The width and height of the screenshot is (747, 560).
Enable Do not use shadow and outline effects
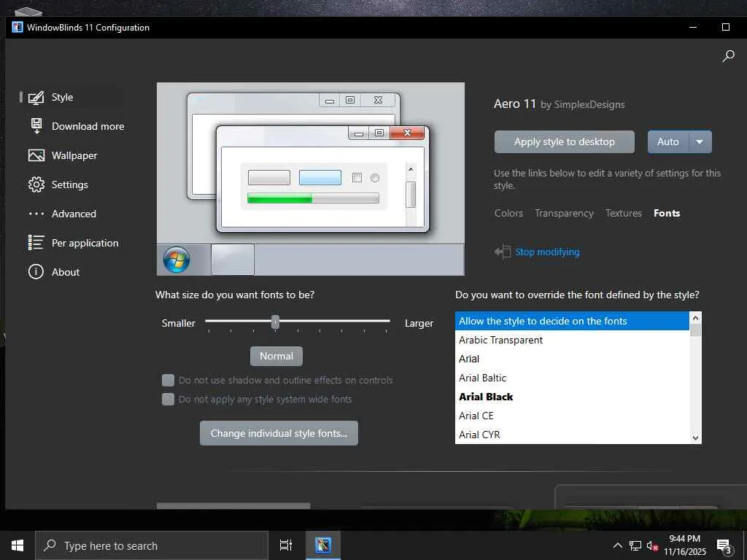tap(169, 380)
